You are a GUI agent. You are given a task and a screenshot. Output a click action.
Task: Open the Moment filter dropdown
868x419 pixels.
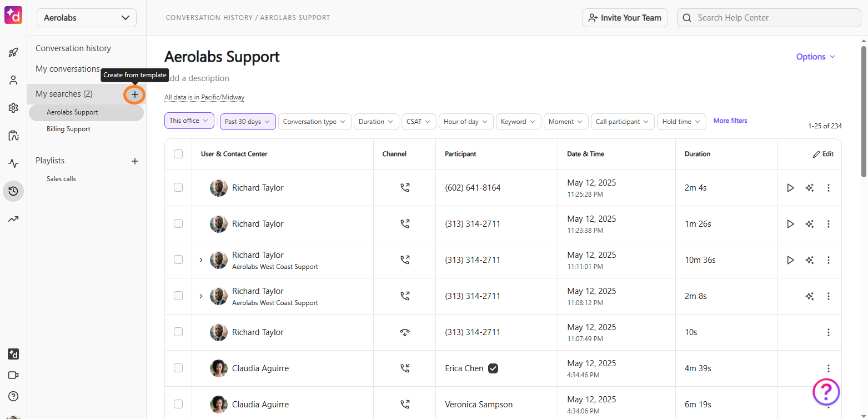[566, 122]
